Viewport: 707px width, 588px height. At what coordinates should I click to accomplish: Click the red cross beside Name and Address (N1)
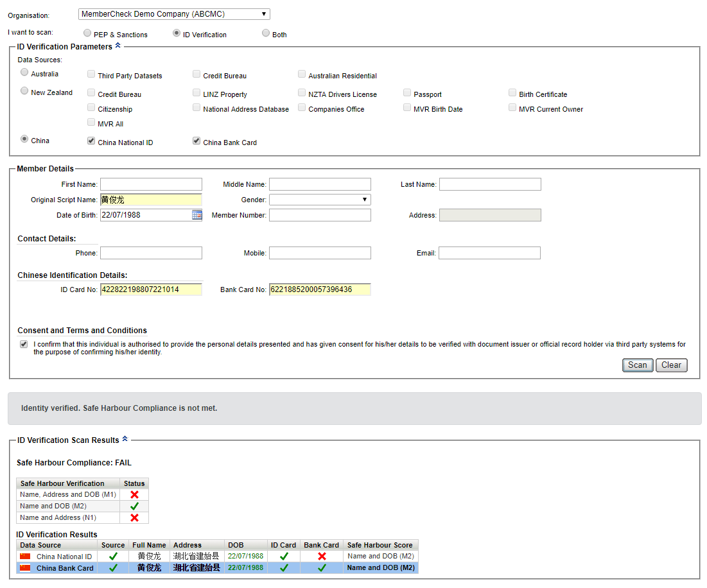pos(134,518)
